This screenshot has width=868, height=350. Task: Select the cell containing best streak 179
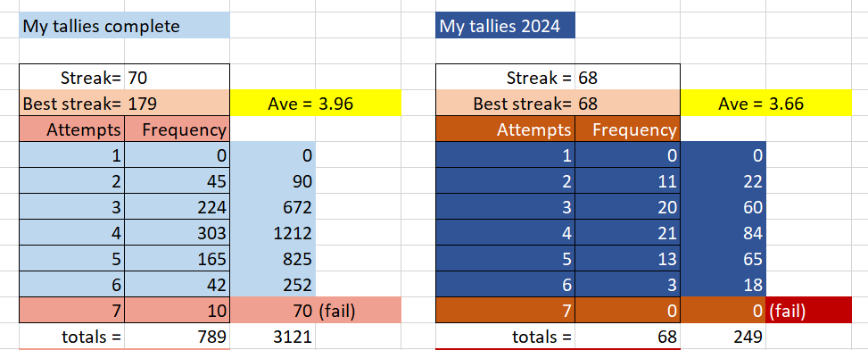click(178, 104)
